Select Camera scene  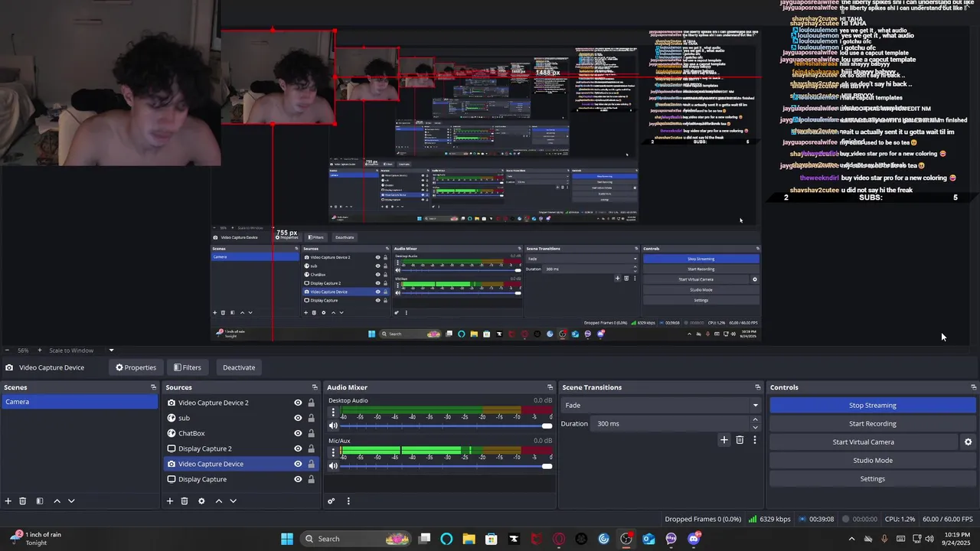point(80,402)
